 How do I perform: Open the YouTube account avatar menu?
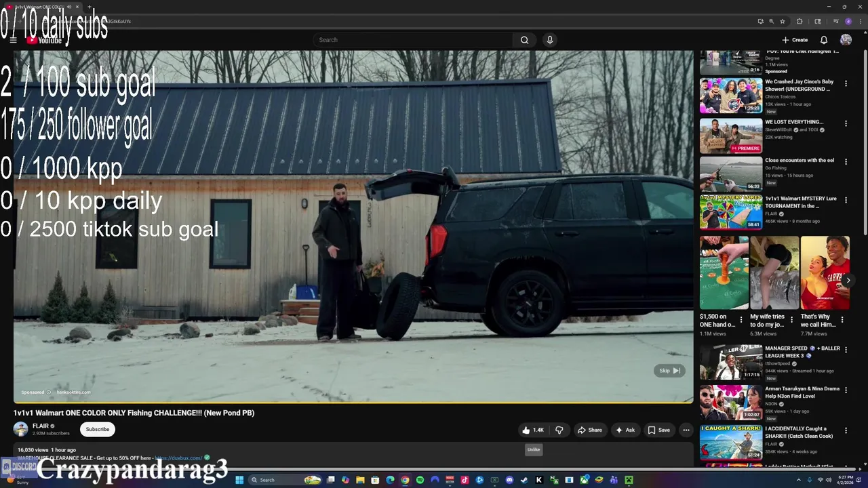(846, 40)
